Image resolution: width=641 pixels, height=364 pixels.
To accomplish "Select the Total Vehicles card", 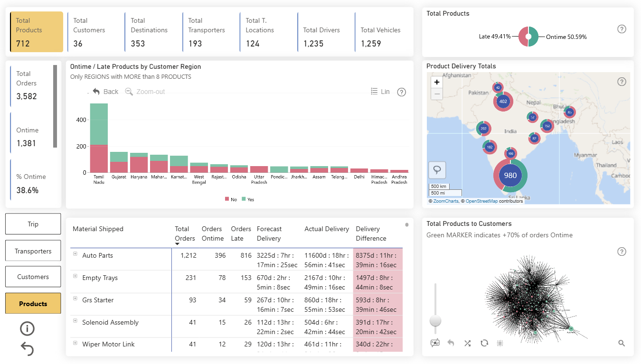I will click(x=381, y=32).
